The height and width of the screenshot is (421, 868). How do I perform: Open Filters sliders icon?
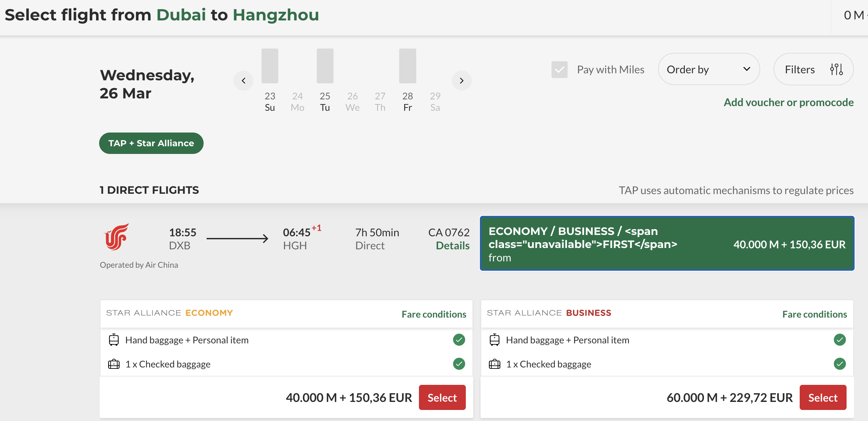click(836, 69)
